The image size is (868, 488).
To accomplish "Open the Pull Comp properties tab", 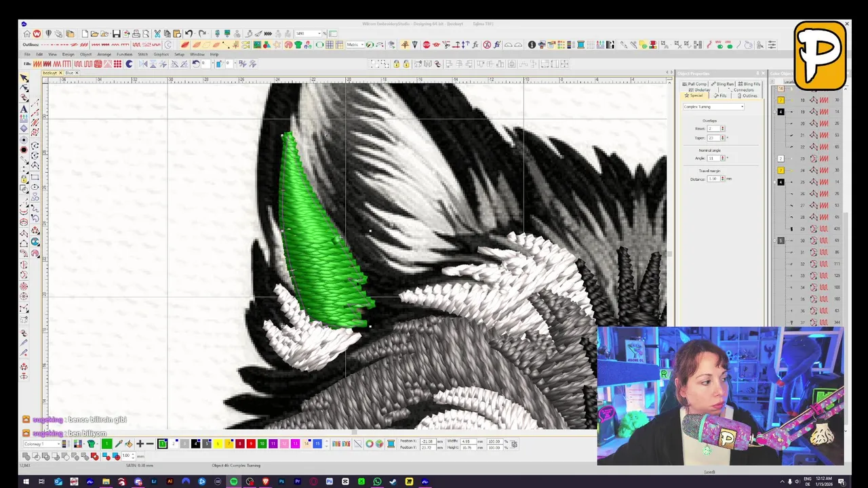I will pyautogui.click(x=694, y=84).
